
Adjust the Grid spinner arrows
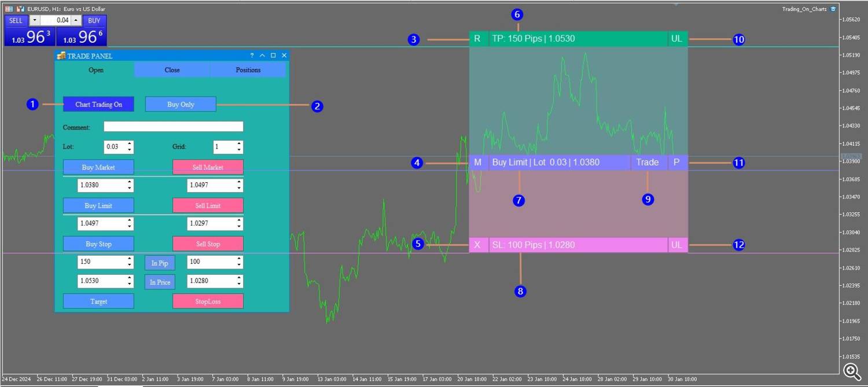click(x=239, y=147)
